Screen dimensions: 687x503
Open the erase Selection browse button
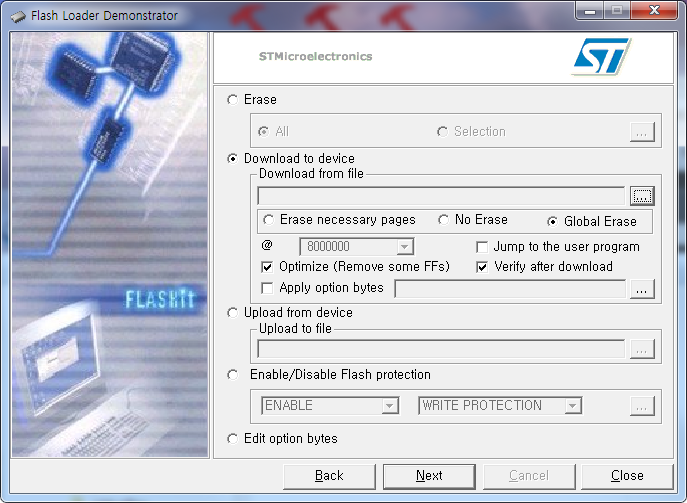click(642, 132)
